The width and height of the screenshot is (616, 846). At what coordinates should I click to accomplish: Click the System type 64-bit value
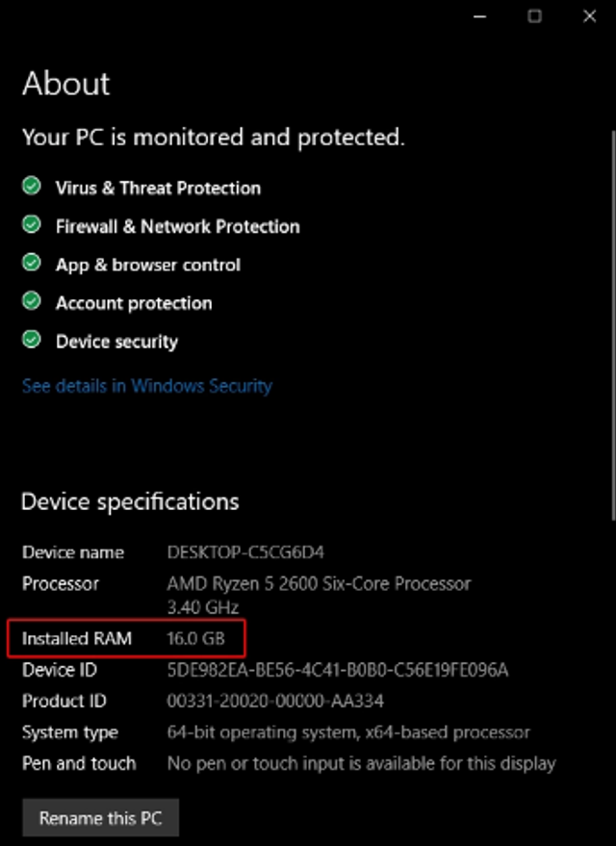tap(348, 732)
